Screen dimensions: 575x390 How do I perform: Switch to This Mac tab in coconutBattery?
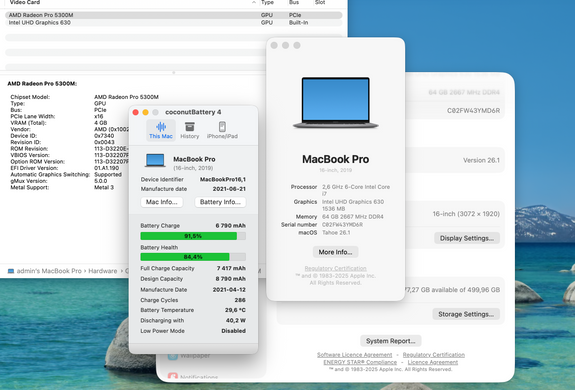tap(161, 130)
